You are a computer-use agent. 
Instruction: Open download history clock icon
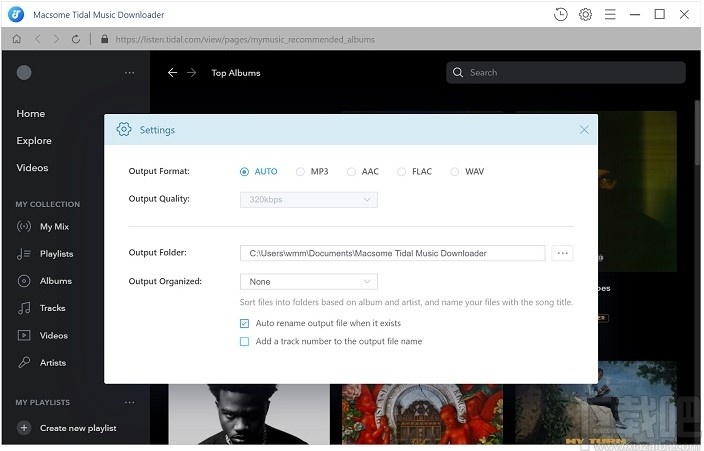point(561,14)
